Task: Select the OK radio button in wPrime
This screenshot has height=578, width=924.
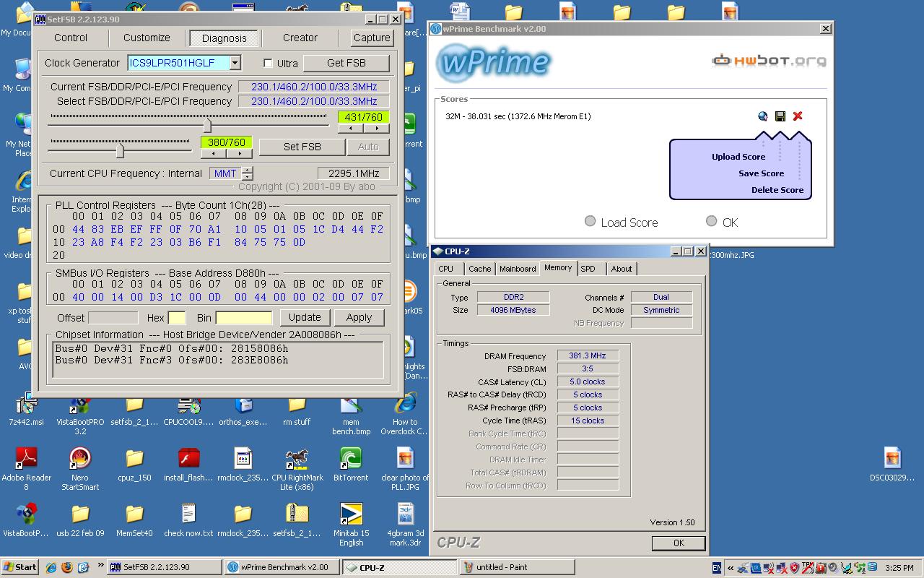Action: (712, 221)
